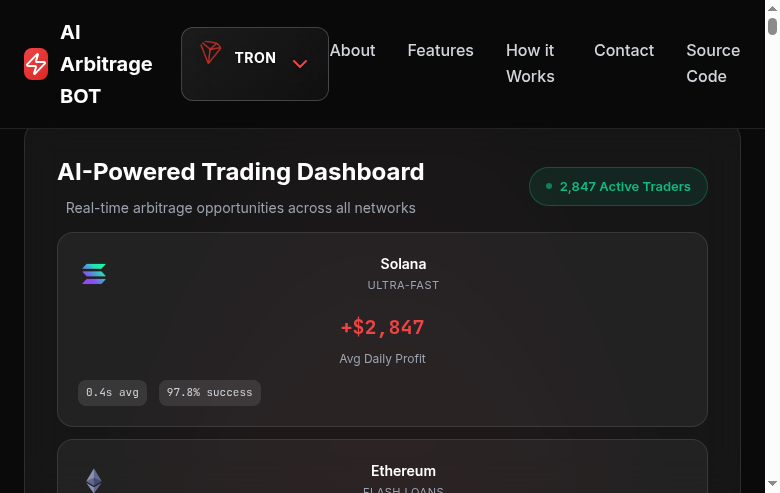780x493 pixels.
Task: Click the red lightning bolt logo icon
Action: (36, 64)
